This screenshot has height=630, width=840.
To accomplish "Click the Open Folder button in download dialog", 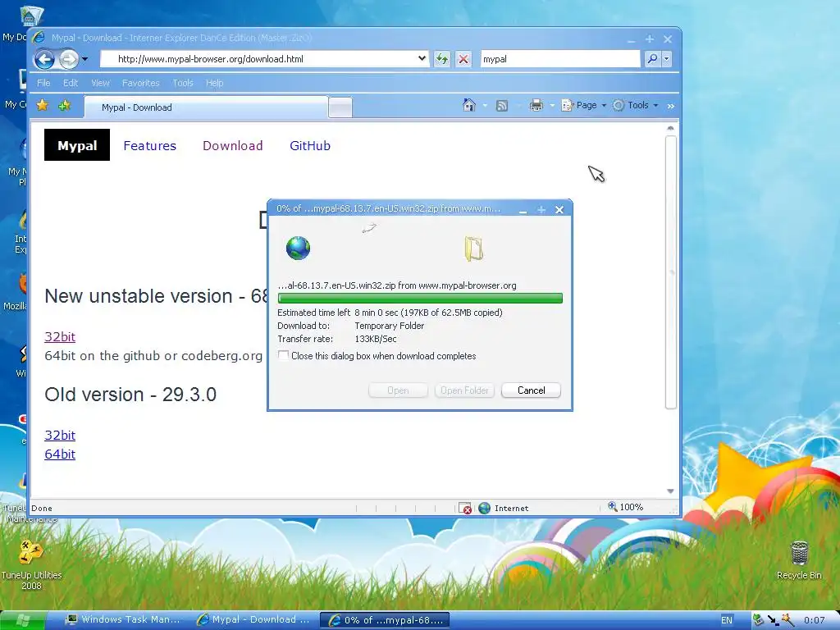I will pyautogui.click(x=464, y=390).
